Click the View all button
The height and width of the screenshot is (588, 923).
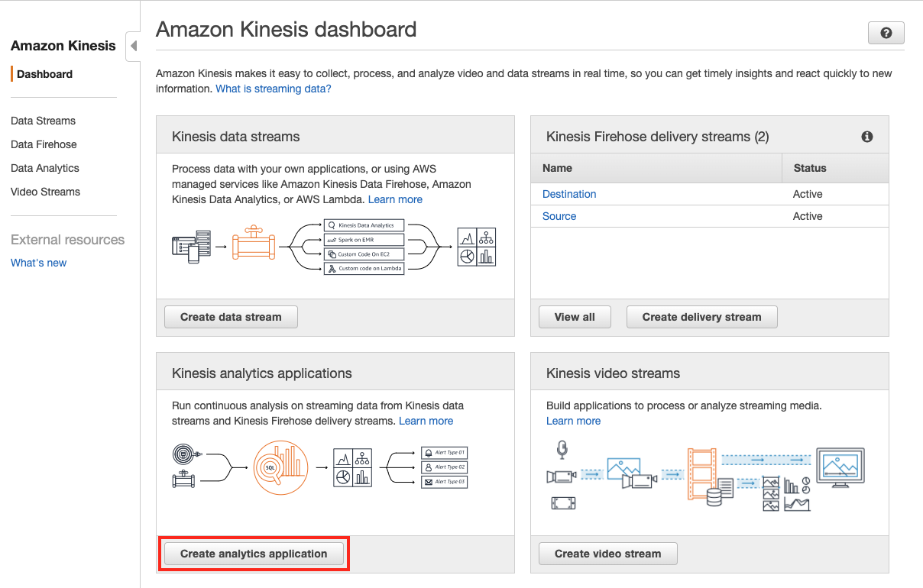(574, 317)
